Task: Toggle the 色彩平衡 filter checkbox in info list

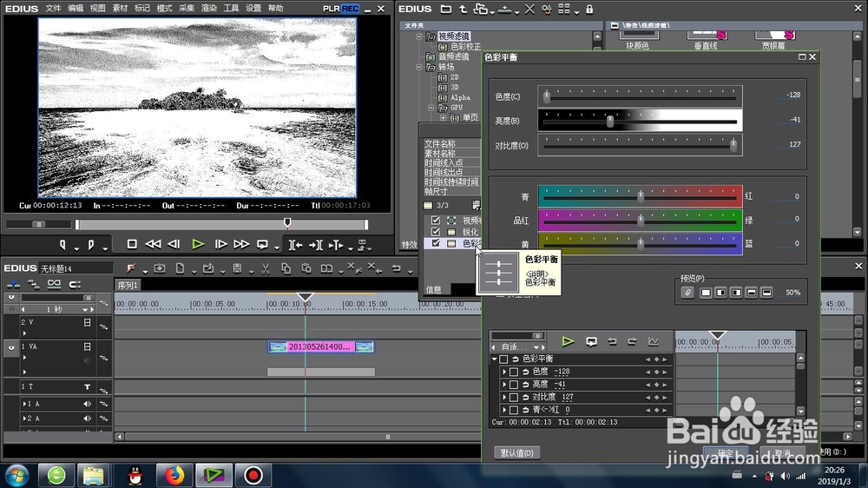Action: (x=436, y=242)
